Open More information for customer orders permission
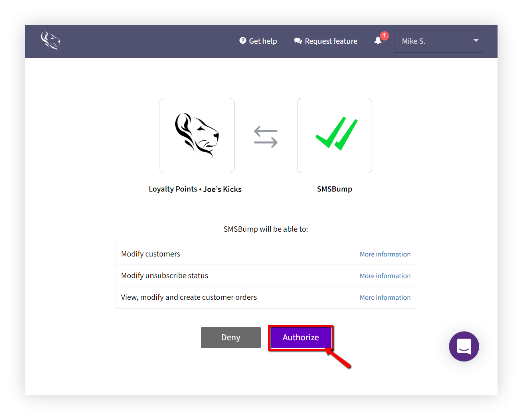This screenshot has width=524, height=420. coord(385,297)
